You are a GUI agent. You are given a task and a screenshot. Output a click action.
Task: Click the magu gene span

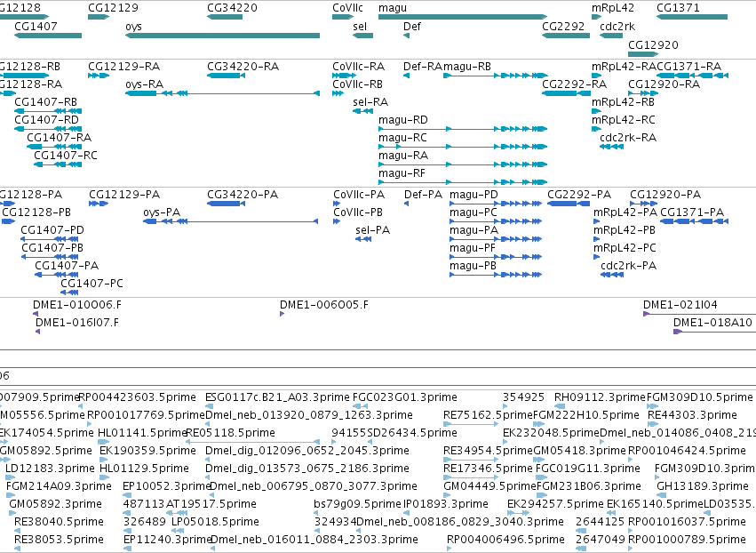(463, 17)
